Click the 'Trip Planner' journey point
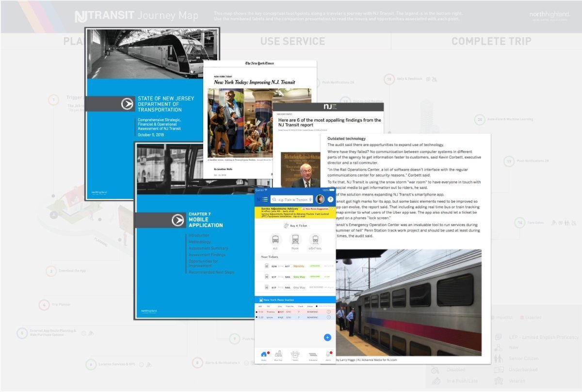582x392 pixels. (62, 305)
